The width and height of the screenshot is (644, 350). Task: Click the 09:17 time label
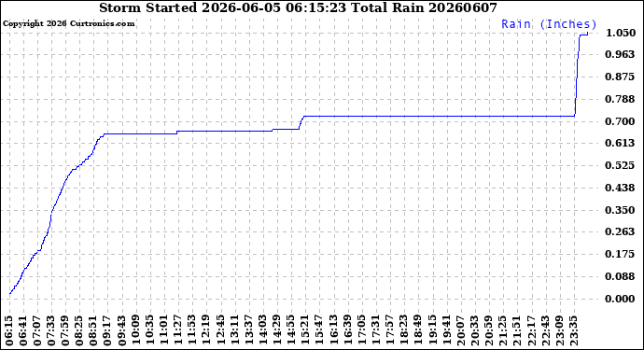[x=107, y=331]
